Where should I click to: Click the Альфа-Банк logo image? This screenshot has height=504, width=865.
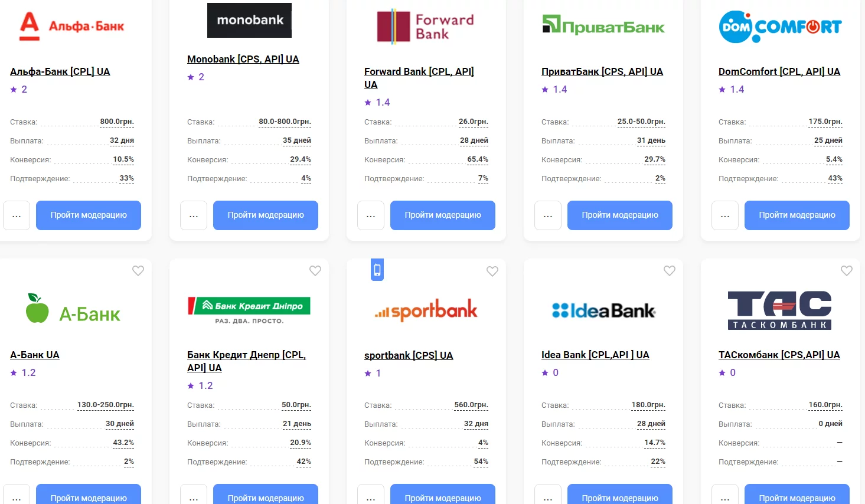click(72, 27)
